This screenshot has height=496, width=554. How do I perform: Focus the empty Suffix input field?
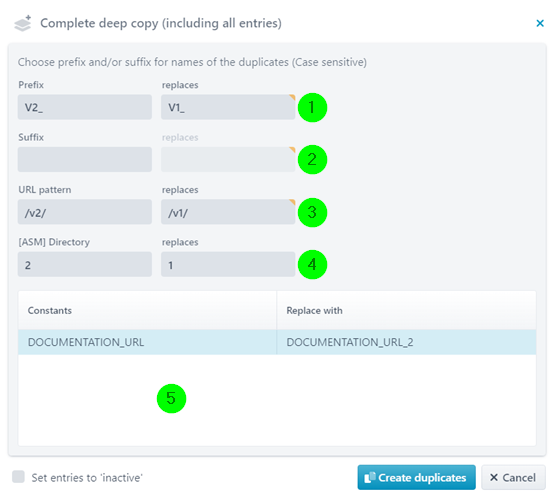[85, 159]
